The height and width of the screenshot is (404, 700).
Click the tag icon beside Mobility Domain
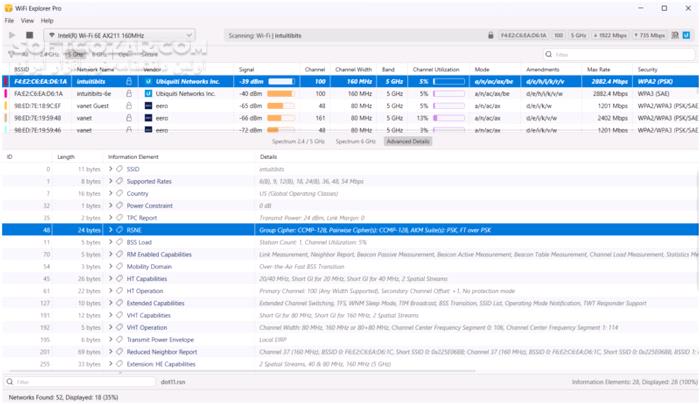coord(119,267)
